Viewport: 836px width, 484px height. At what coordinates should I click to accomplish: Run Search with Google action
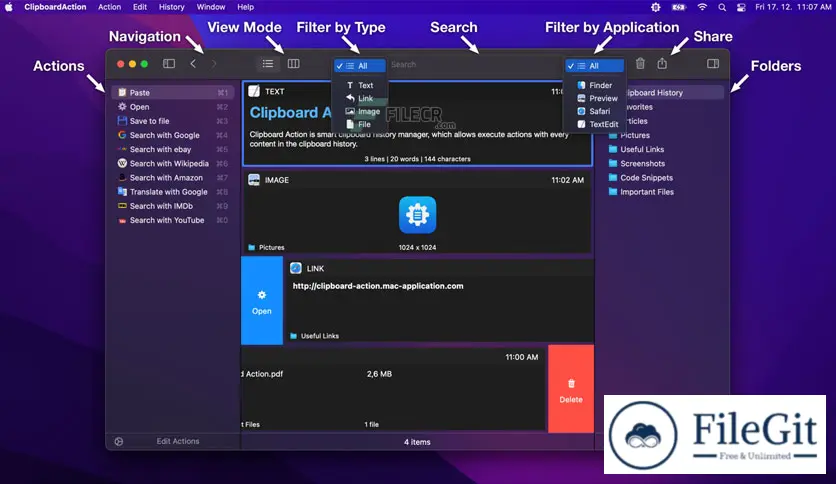tap(173, 135)
